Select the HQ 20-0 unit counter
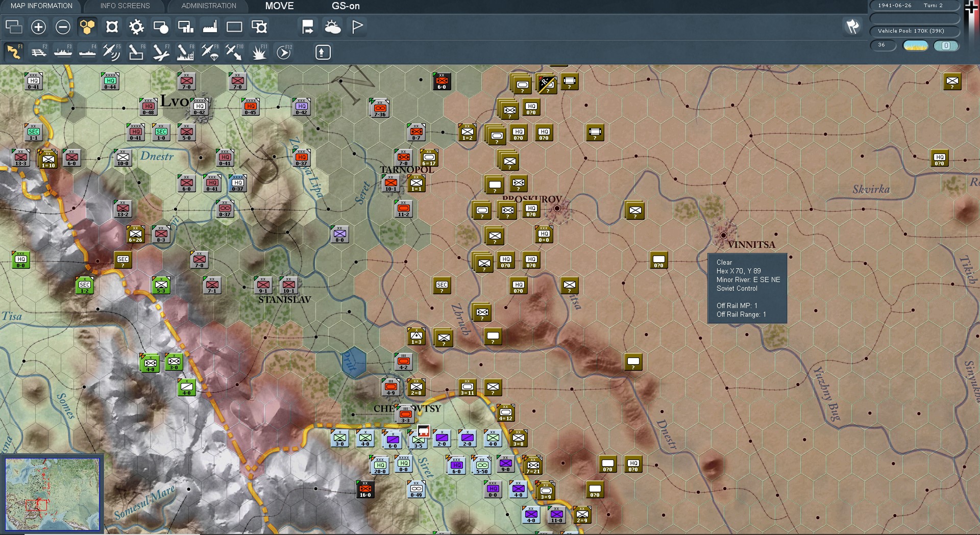The height and width of the screenshot is (535, 980). [x=380, y=465]
